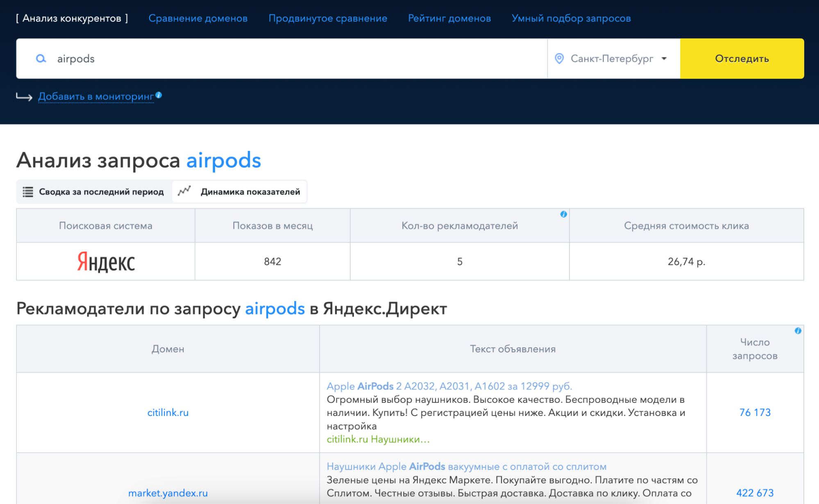Click Кол-во рекламодателей column header
The height and width of the screenshot is (504, 819).
460,226
